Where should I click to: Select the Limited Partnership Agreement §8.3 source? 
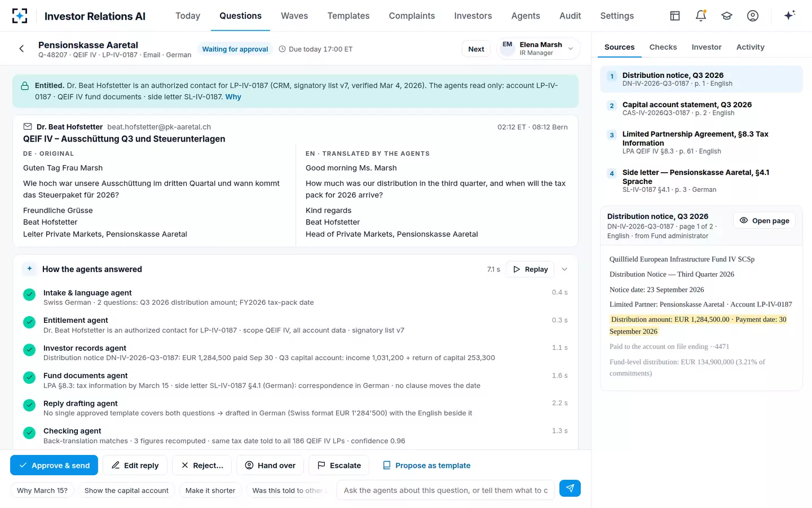point(701,142)
